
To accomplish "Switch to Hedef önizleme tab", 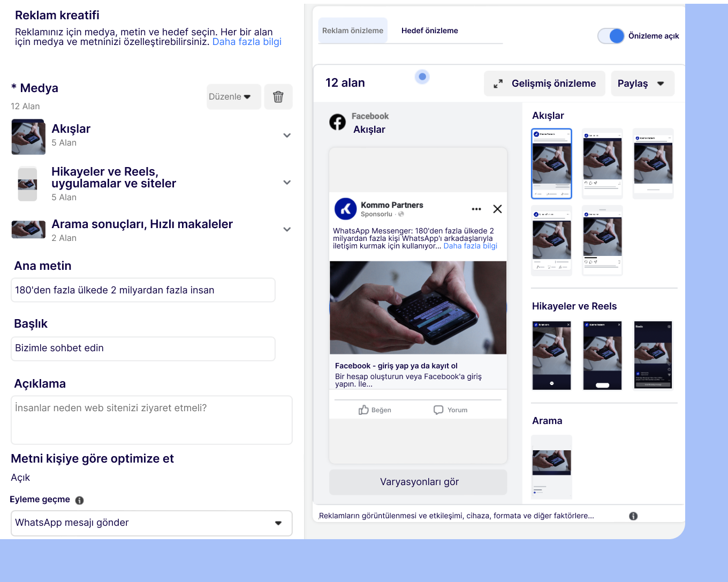I will tap(430, 31).
